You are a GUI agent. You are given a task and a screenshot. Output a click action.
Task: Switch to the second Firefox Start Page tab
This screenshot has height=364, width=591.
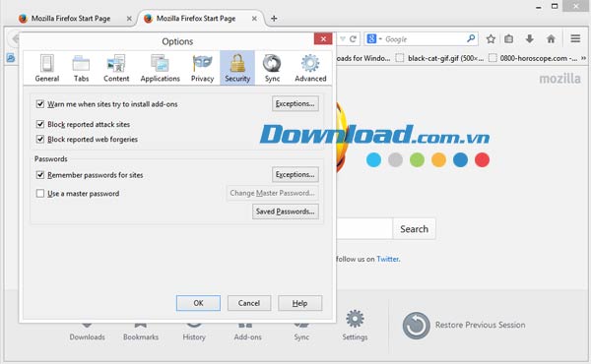point(196,19)
